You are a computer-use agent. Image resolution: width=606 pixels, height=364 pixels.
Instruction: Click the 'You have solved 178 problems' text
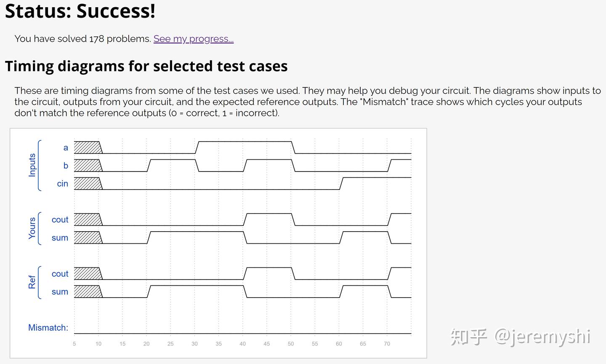82,39
